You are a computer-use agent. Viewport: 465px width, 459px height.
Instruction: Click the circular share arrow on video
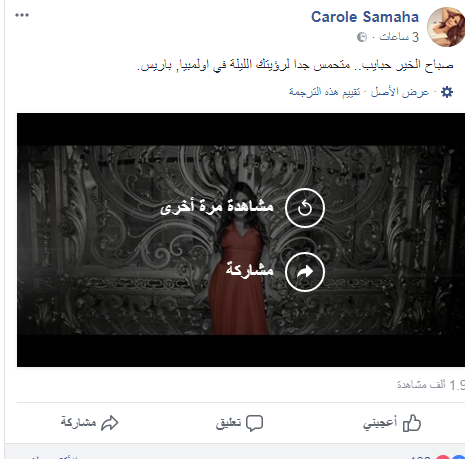tap(305, 272)
